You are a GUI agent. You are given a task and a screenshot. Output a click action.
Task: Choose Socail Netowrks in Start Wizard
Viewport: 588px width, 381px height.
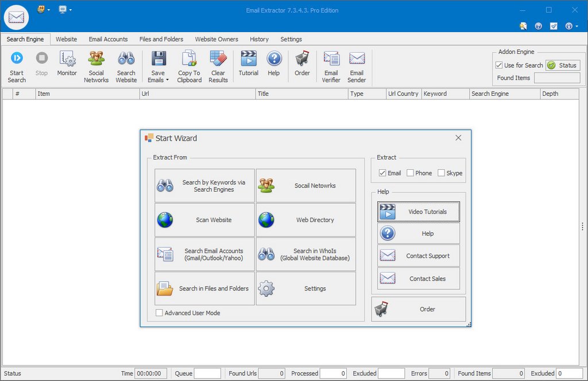306,186
